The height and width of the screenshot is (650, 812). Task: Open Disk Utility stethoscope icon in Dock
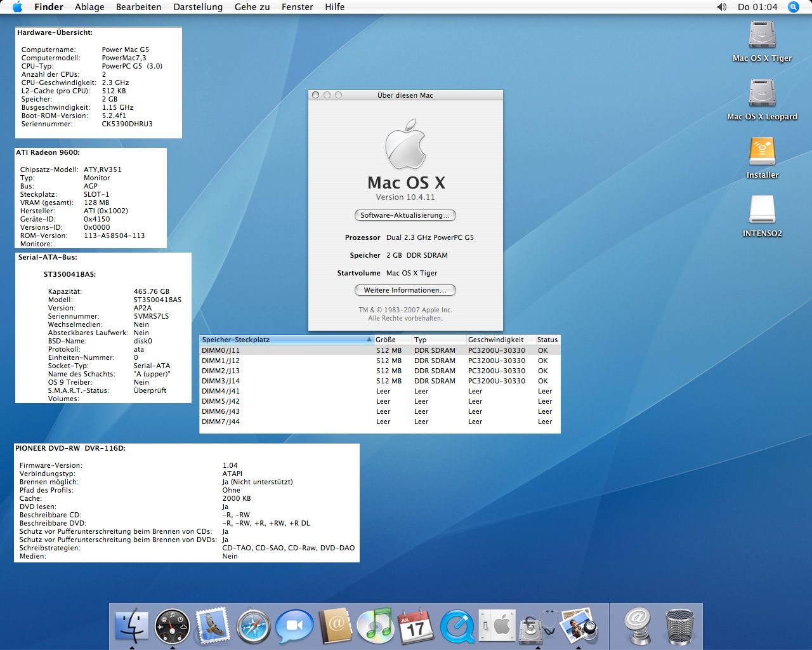pos(537,626)
